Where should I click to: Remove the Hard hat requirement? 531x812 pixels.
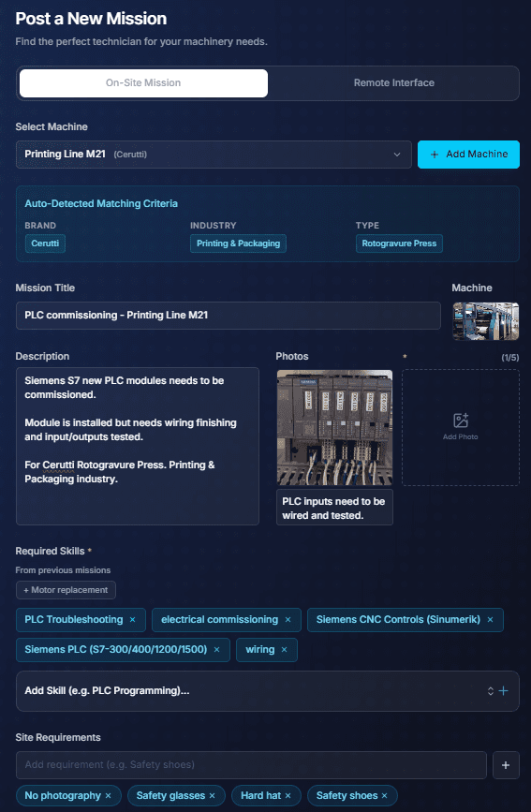[288, 795]
